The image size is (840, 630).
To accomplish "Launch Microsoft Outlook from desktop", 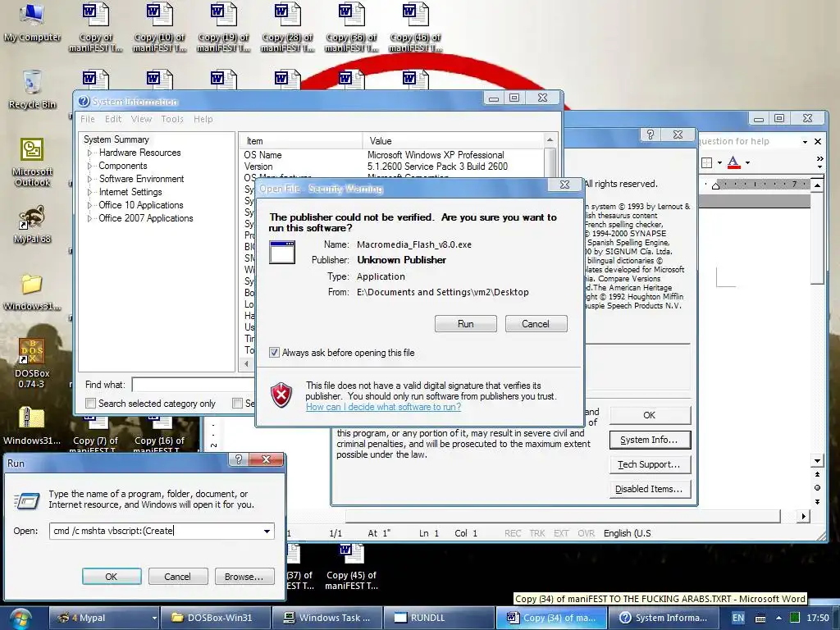I will tap(32, 162).
